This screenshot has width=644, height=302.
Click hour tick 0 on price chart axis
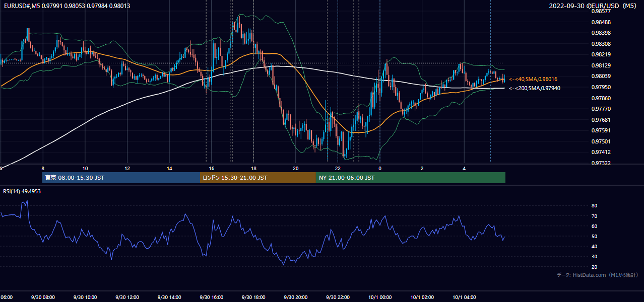pos(380,169)
